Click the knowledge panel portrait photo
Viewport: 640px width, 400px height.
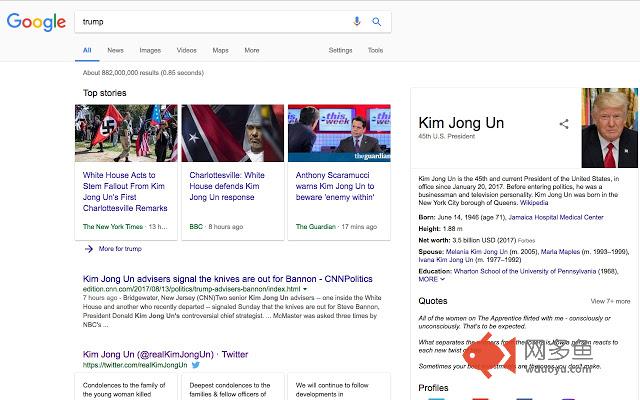(x=610, y=128)
